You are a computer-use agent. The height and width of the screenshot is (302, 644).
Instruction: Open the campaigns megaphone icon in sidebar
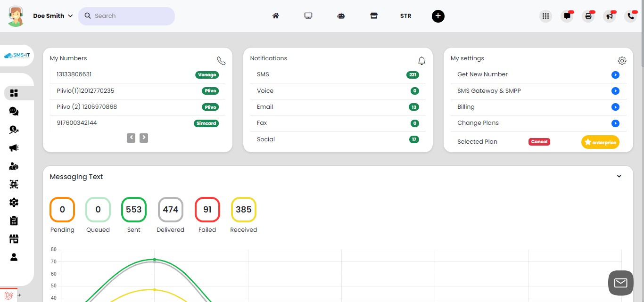(14, 148)
